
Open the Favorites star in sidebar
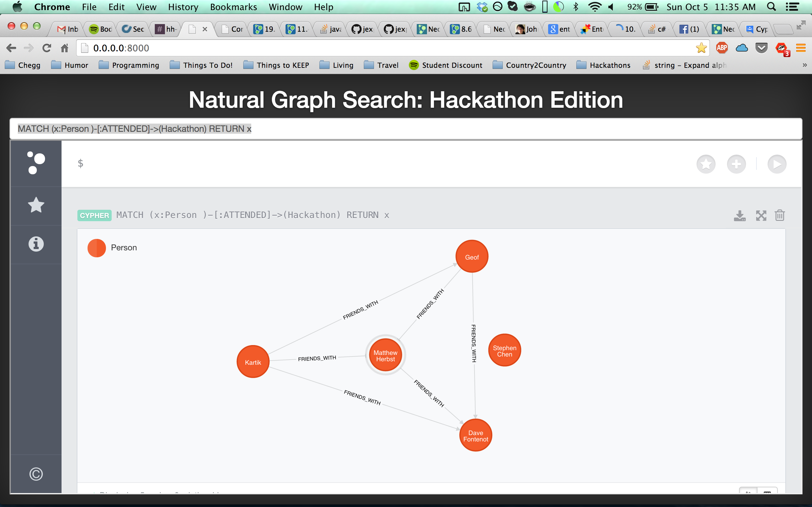click(36, 205)
